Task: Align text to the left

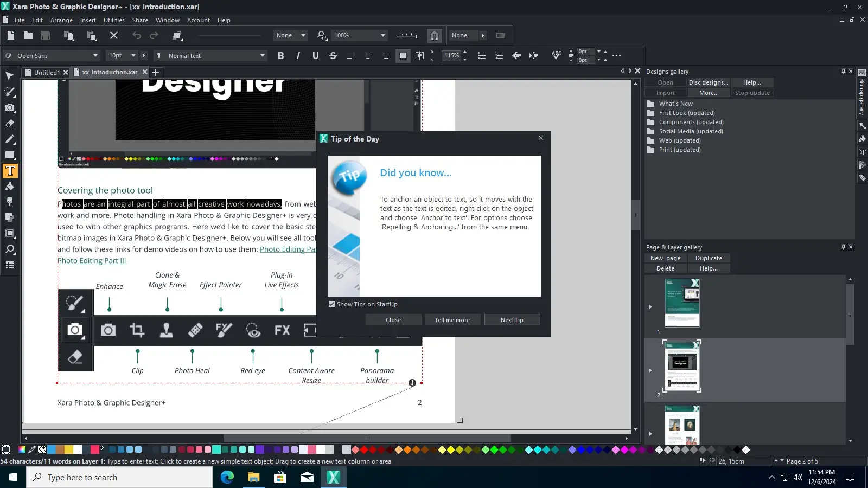Action: 350,56
